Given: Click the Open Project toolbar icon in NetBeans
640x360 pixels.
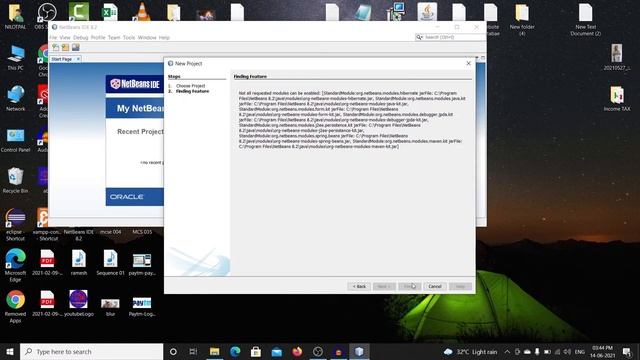Looking at the screenshot, I should tap(76, 47).
